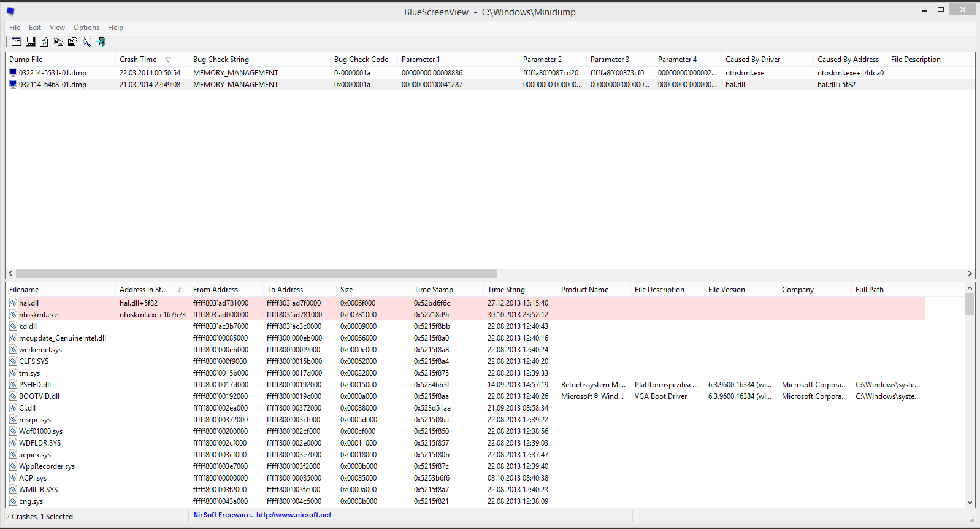This screenshot has width=980, height=529.
Task: Click the dump icon beside 032214-5531-01.dmp
Action: tap(13, 72)
